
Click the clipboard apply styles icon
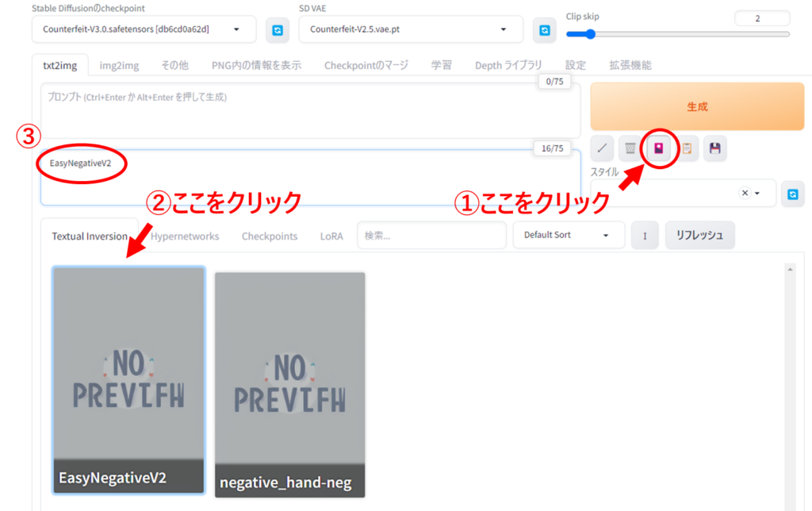click(x=687, y=148)
